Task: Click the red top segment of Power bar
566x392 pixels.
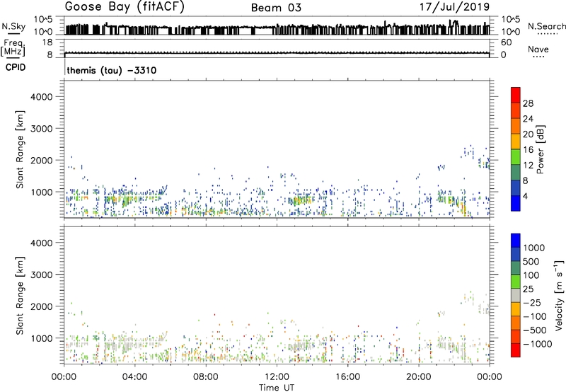Action: tap(516, 95)
